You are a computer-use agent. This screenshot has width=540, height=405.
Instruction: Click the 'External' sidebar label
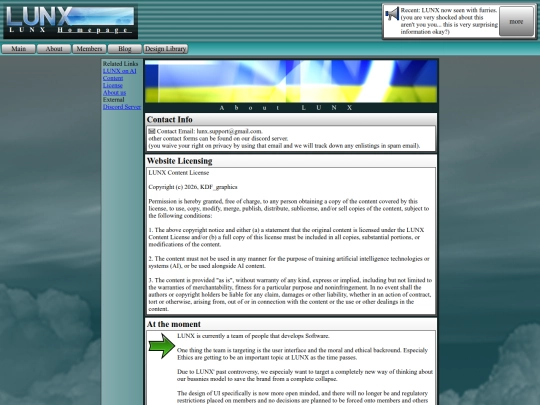tap(113, 100)
